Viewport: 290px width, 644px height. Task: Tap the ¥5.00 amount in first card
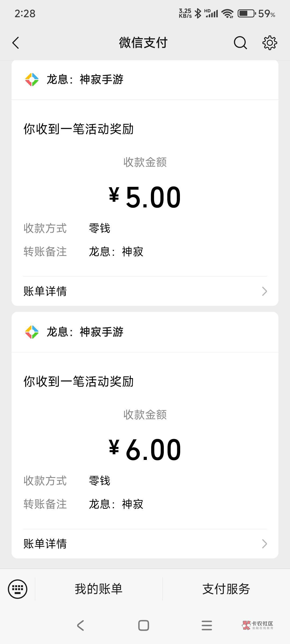click(145, 197)
